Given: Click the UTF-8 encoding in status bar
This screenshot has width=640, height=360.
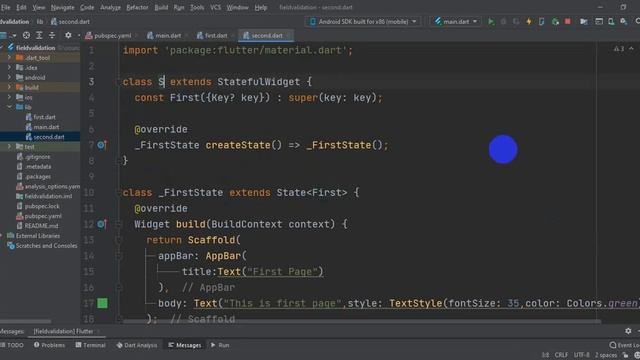Looking at the screenshot, I should (582, 355).
